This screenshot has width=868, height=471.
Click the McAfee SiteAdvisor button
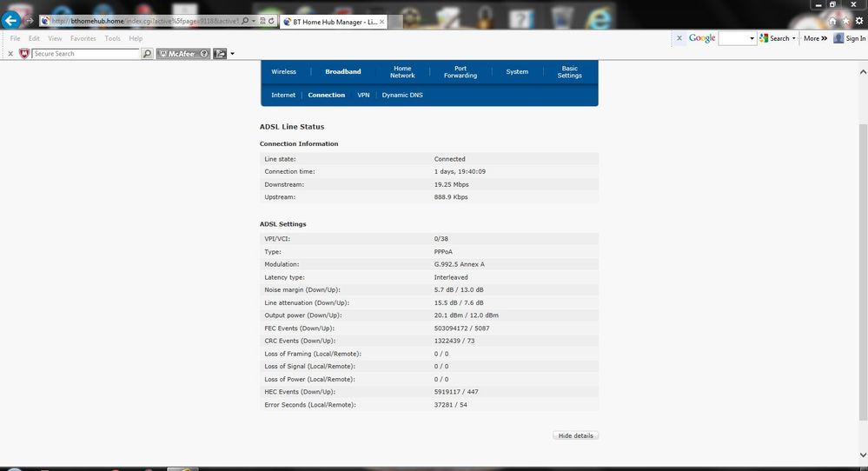pos(183,54)
